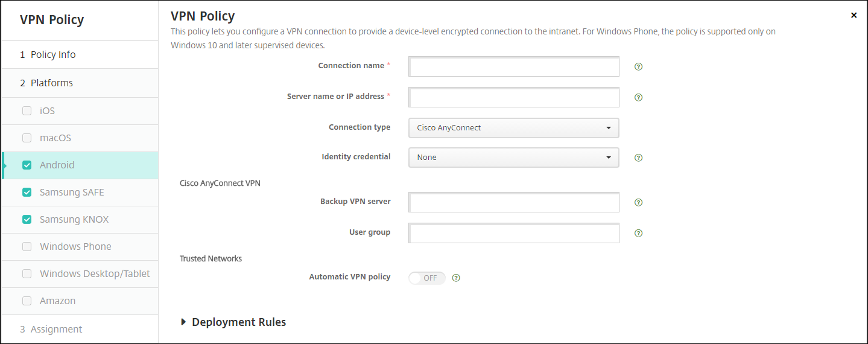
Task: Click help icon beside Server name field
Action: point(638,97)
